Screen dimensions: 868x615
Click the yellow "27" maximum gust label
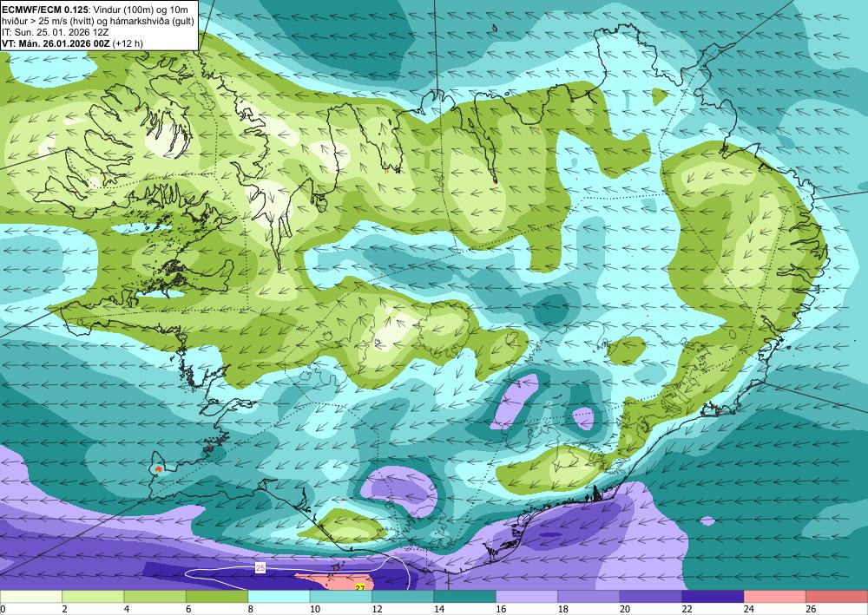[360, 587]
